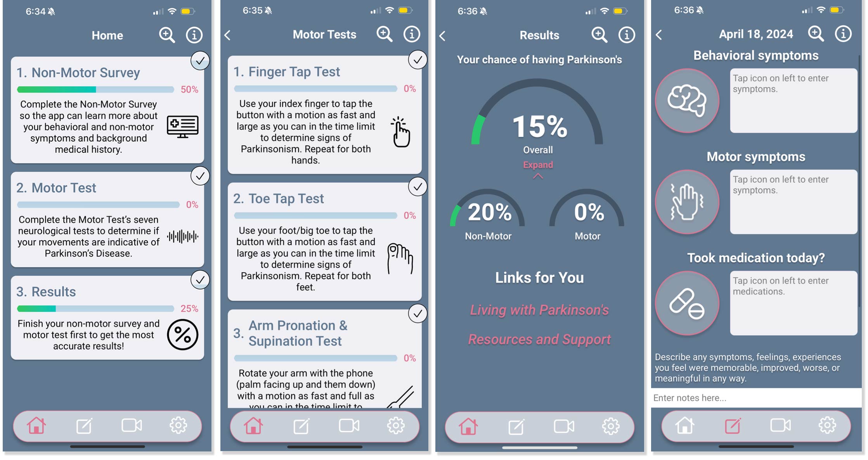
Task: Open the settings gear menu
Action: click(178, 424)
